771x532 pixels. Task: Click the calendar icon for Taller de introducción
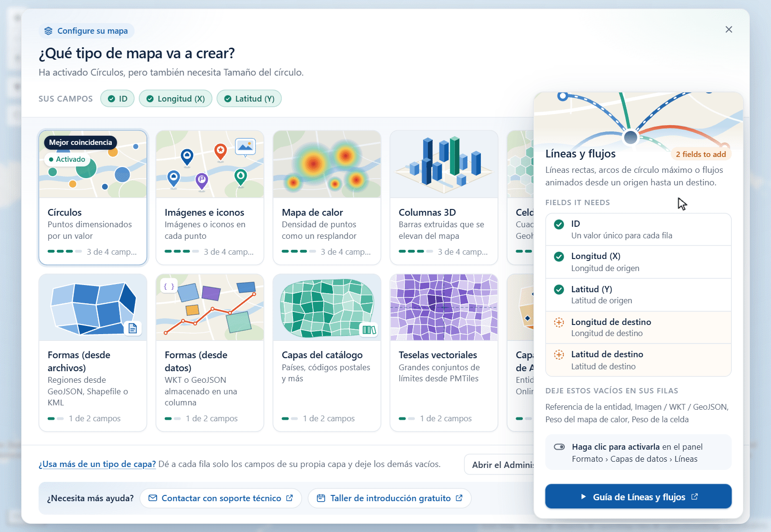[321, 498]
